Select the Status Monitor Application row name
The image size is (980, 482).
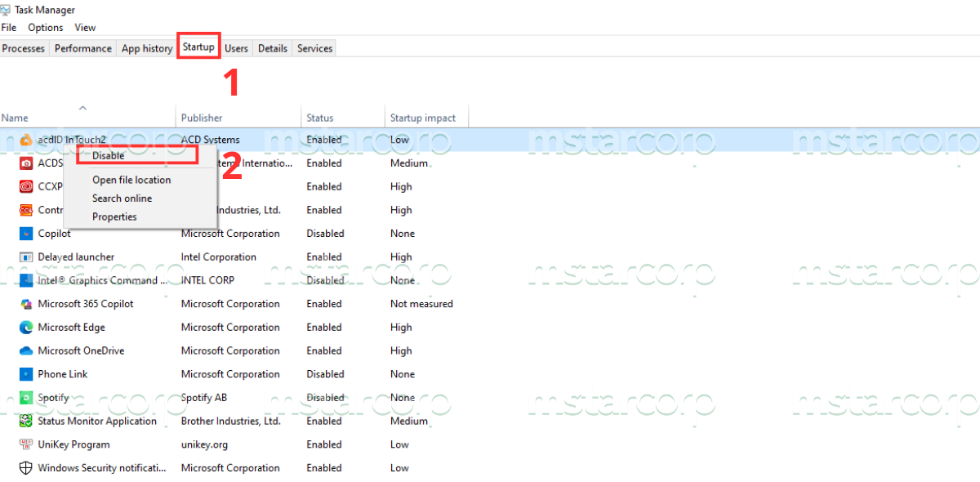point(97,422)
